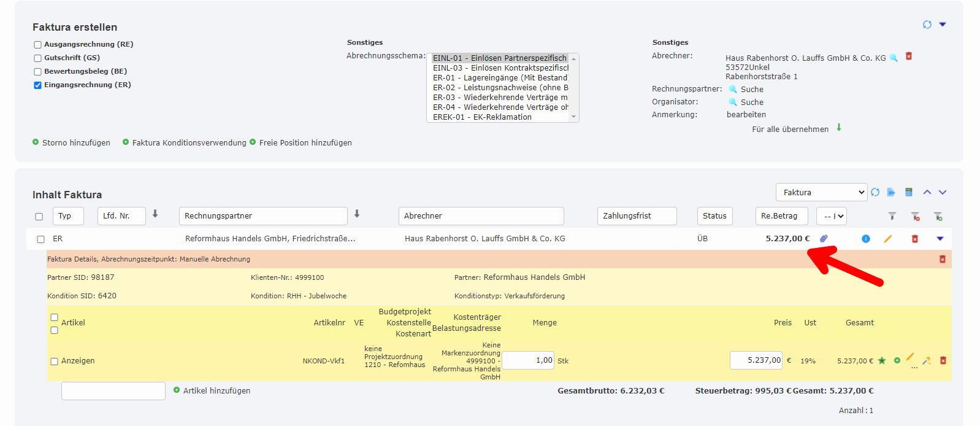Apply the plain filter funnel icon
Viewport: 980px width, 426px height.
pos(892,216)
